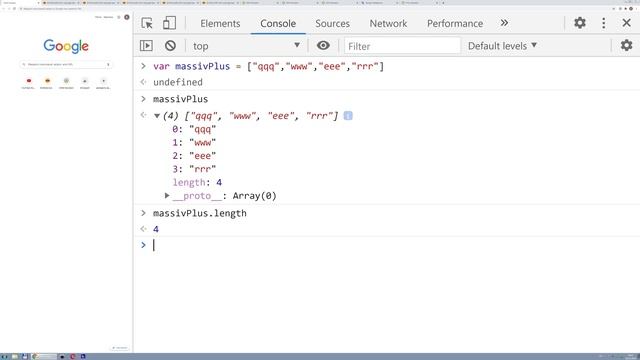Screen dimensions: 640x360
Task: Open the first red shortcut tile under search
Action: pyautogui.click(x=29, y=81)
